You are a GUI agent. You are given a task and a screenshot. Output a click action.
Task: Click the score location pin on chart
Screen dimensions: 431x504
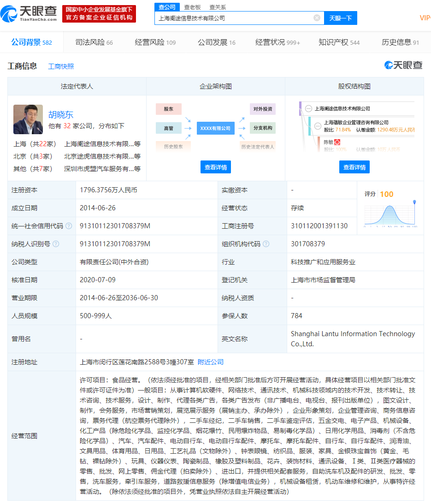click(x=414, y=202)
